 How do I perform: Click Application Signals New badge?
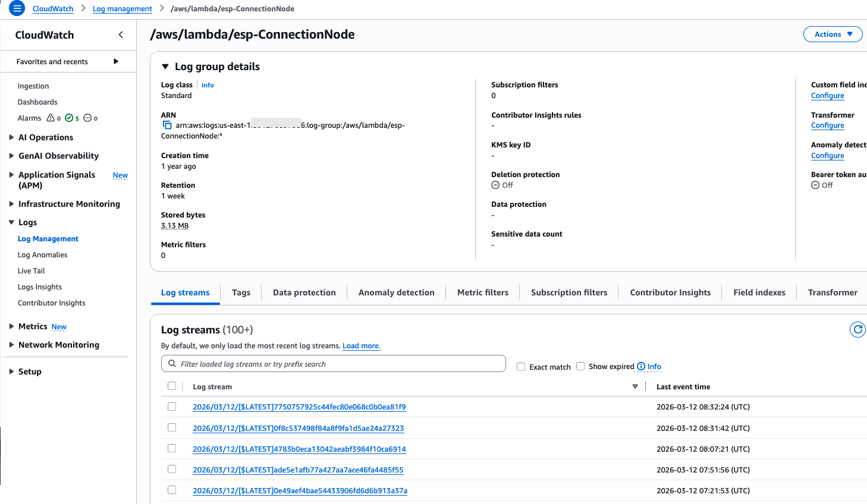[x=120, y=175]
